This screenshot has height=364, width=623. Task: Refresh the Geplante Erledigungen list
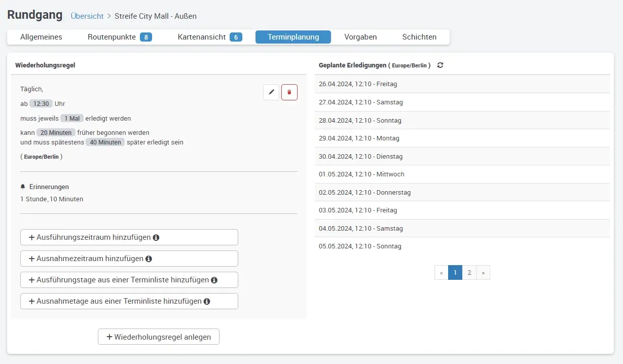point(440,65)
